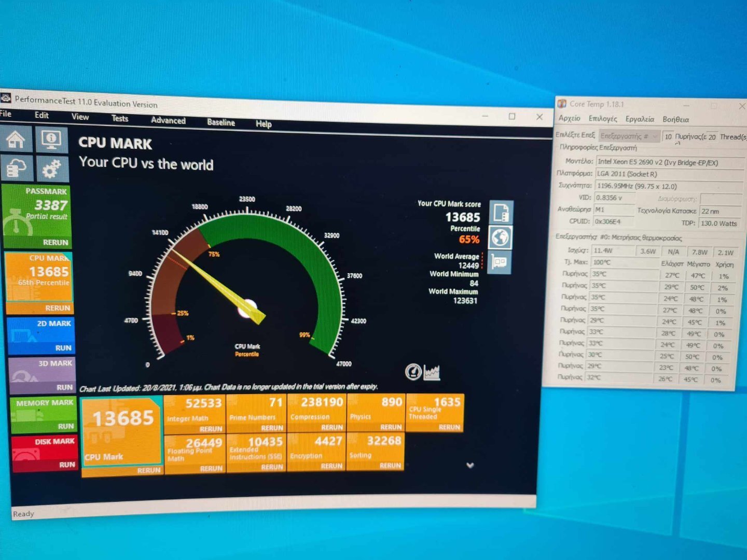This screenshot has height=560, width=747.
Task: Rerun the CPU Mark sidebar test
Action: [x=58, y=308]
